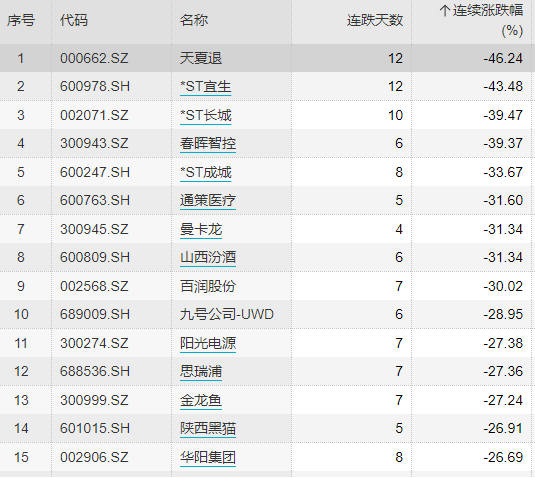The image size is (535, 478).
Task: Select the 天夏退 name cell
Action: coord(201,58)
